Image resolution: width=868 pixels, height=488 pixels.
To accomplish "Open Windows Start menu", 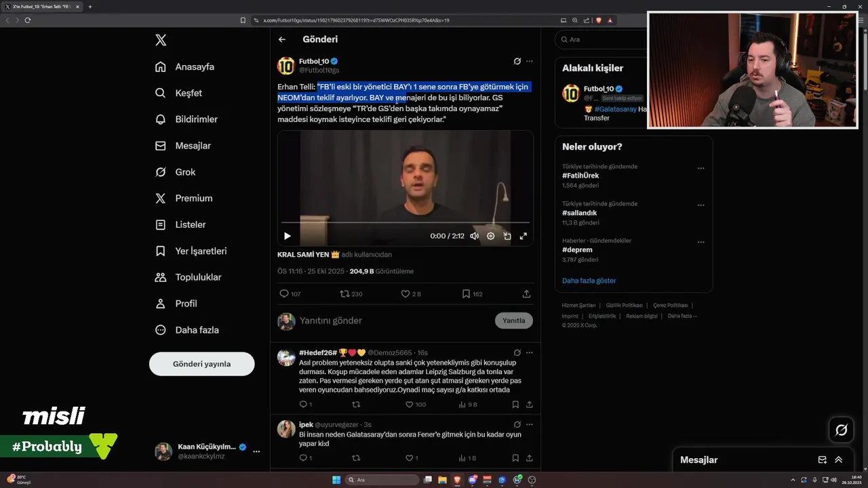I will pos(336,480).
